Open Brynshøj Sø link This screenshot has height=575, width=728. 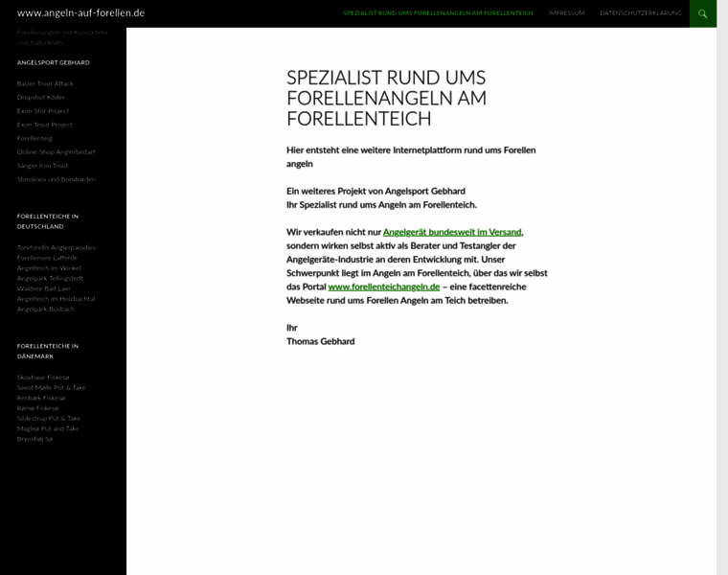(x=34, y=439)
